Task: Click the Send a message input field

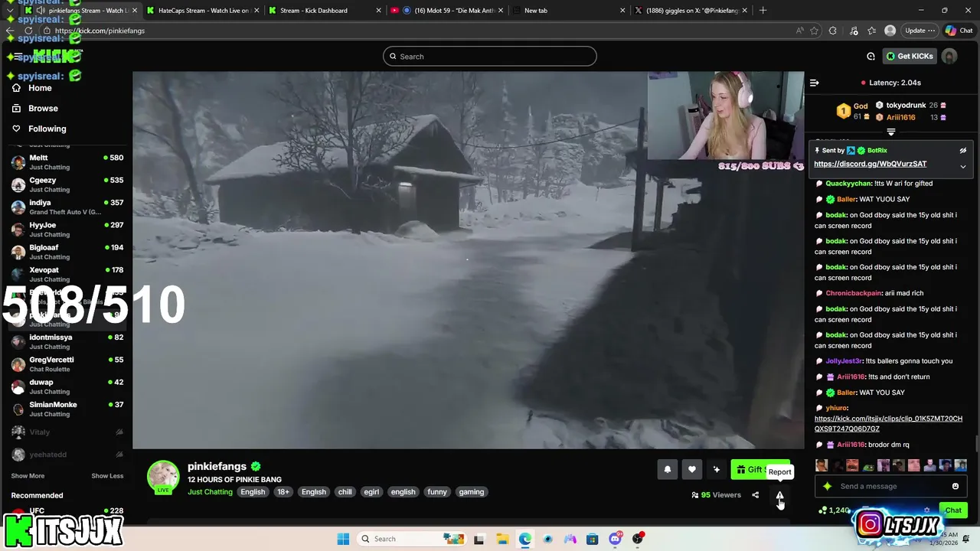Action: pos(892,486)
